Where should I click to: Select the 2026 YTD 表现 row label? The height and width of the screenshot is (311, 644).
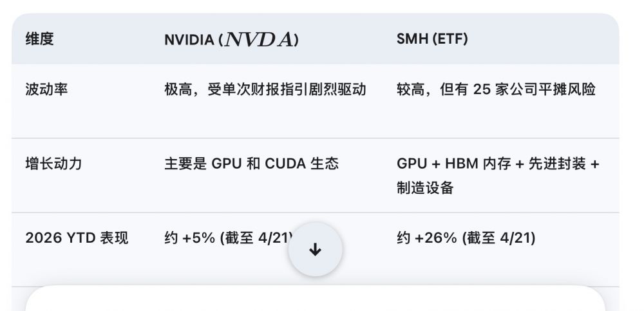tap(77, 238)
